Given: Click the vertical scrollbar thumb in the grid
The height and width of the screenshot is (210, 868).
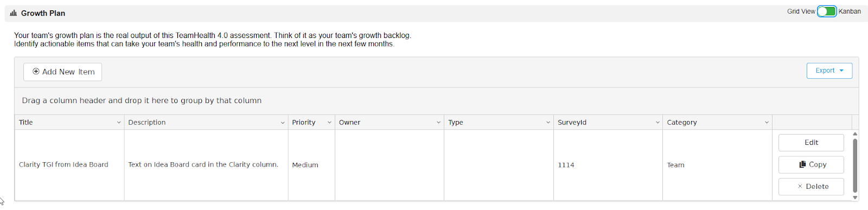Looking at the screenshot, I should pyautogui.click(x=855, y=166).
